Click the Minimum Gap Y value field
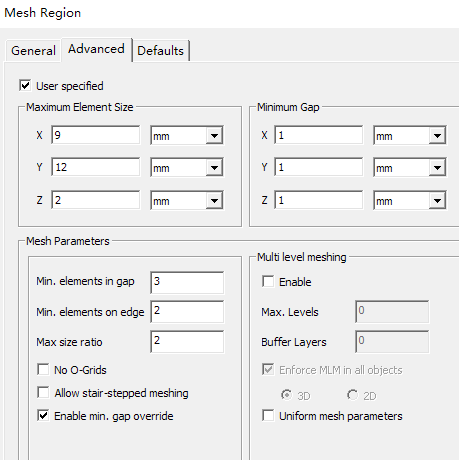Screen dimensions: 459x460 tap(319, 167)
